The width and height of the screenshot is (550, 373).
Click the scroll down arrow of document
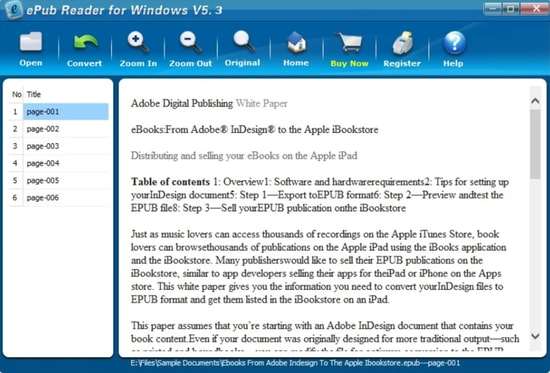[535, 336]
